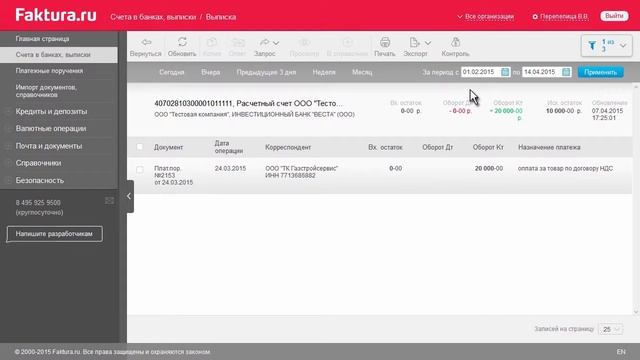Click the statement vertical scrollbar
The height and width of the screenshot is (360, 640).
[x=636, y=199]
